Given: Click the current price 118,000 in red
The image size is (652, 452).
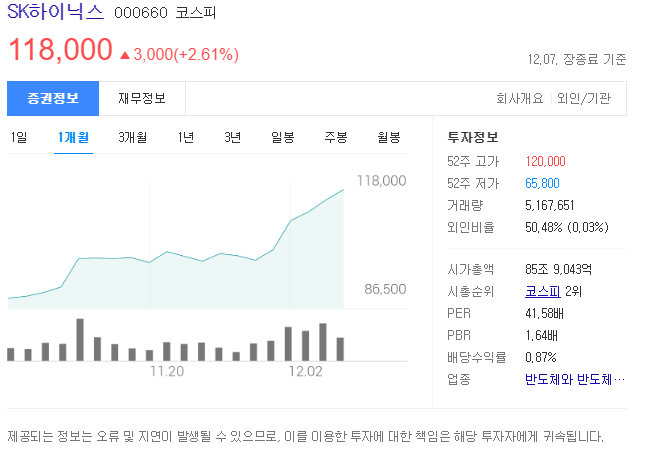Looking at the screenshot, I should 61,49.
